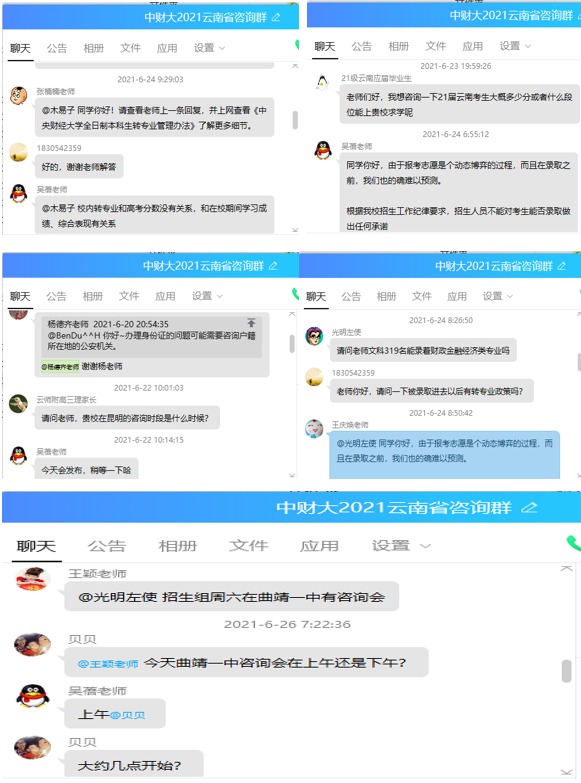This screenshot has width=581, height=783.
Task: Click the edit pencil beside the middle-right group title
Action: pyautogui.click(x=562, y=266)
